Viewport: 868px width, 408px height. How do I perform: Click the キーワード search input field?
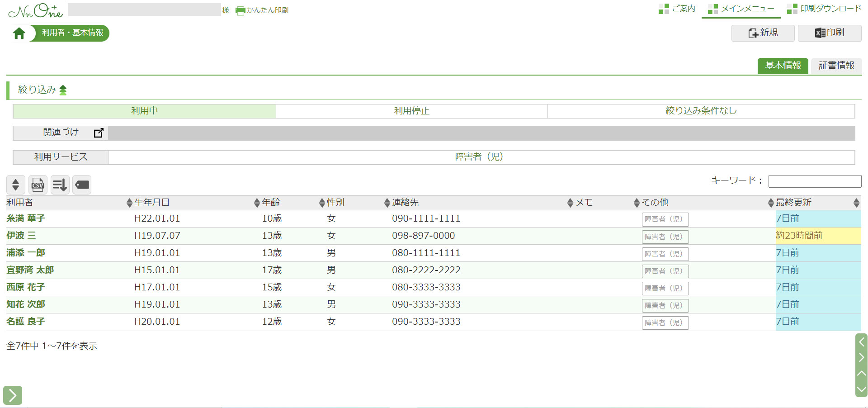[815, 181]
